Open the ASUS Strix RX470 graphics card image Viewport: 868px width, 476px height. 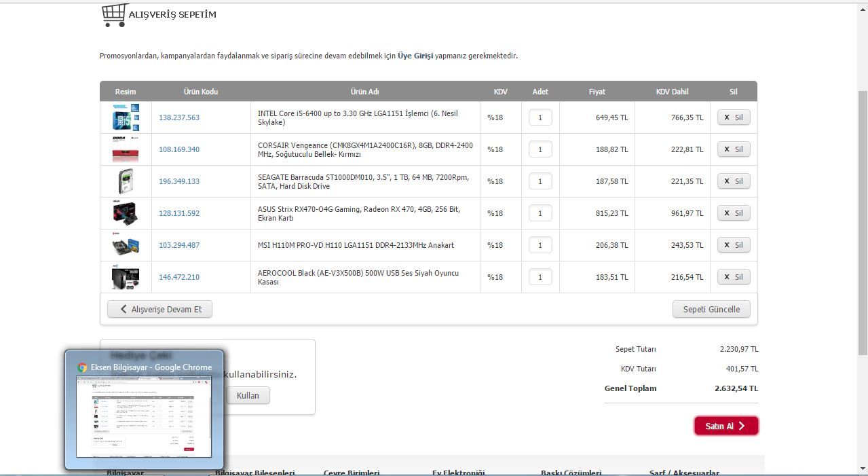pyautogui.click(x=126, y=213)
